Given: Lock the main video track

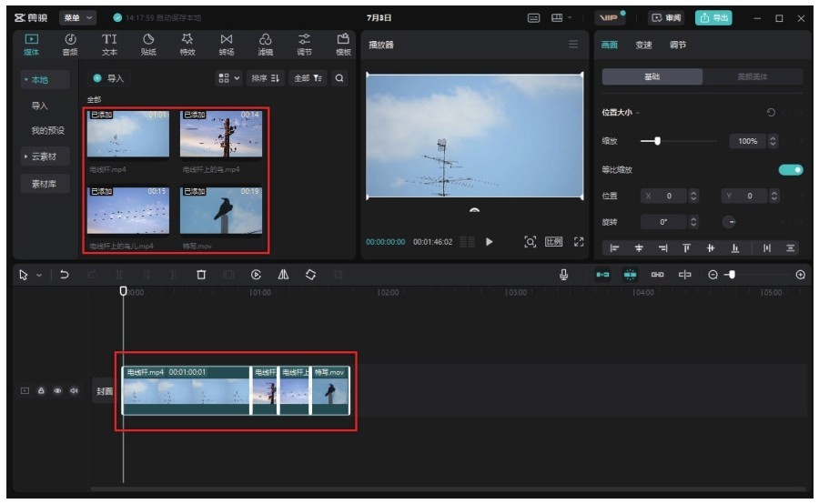Looking at the screenshot, I should (x=41, y=391).
